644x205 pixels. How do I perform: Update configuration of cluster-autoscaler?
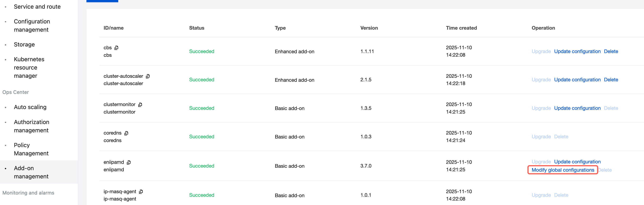coord(577,80)
